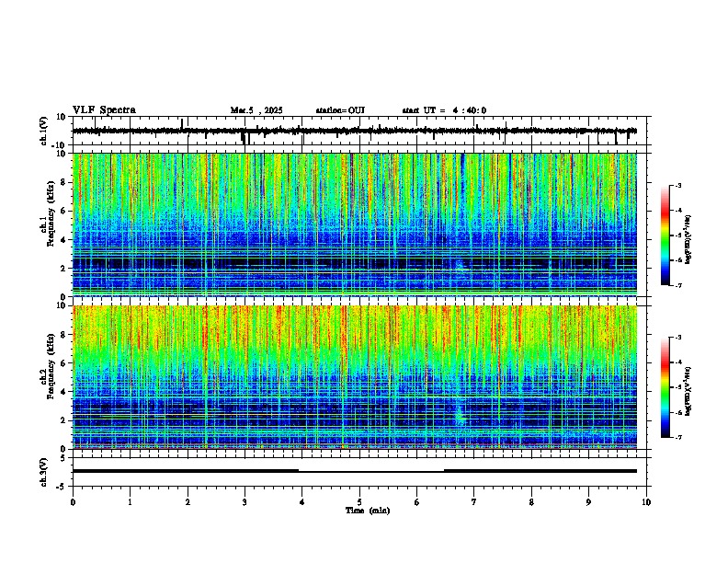
Task: Click the "7" tick on the time axis
Action: coord(474,502)
